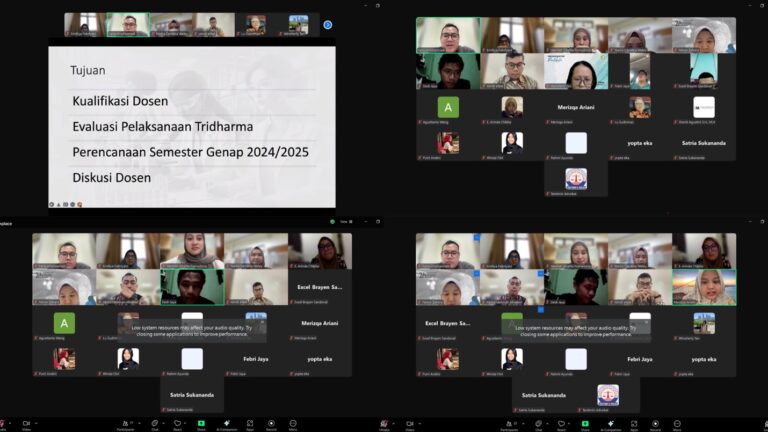Show next participants with blue arrow button
Image resolution: width=768 pixels, height=432 pixels.
[328, 24]
